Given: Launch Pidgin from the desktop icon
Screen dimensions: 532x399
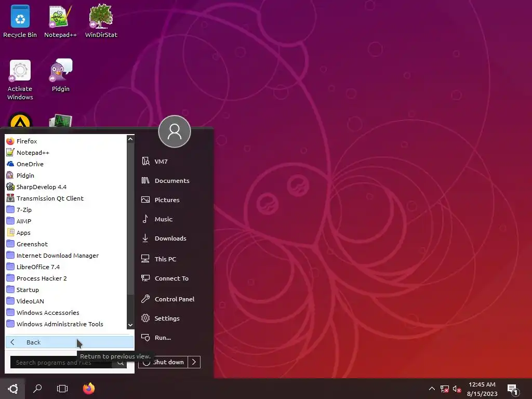Looking at the screenshot, I should pyautogui.click(x=61, y=75).
